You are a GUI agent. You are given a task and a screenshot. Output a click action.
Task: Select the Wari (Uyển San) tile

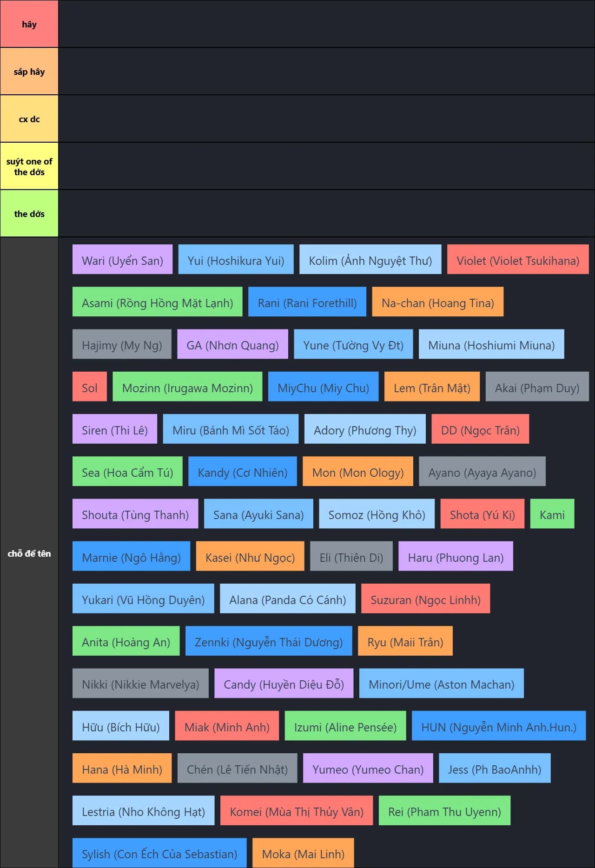click(x=122, y=260)
